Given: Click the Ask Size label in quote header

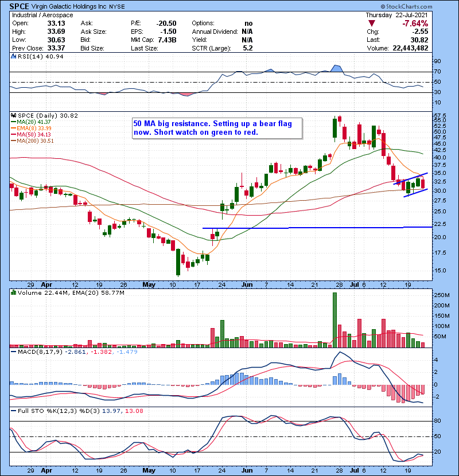Looking at the screenshot, I should [x=94, y=32].
